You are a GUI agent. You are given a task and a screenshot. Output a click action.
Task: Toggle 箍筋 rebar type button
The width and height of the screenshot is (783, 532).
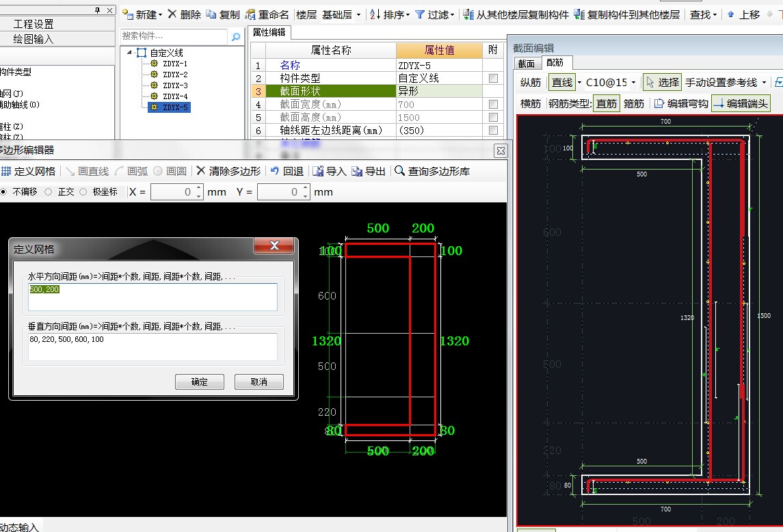click(634, 103)
